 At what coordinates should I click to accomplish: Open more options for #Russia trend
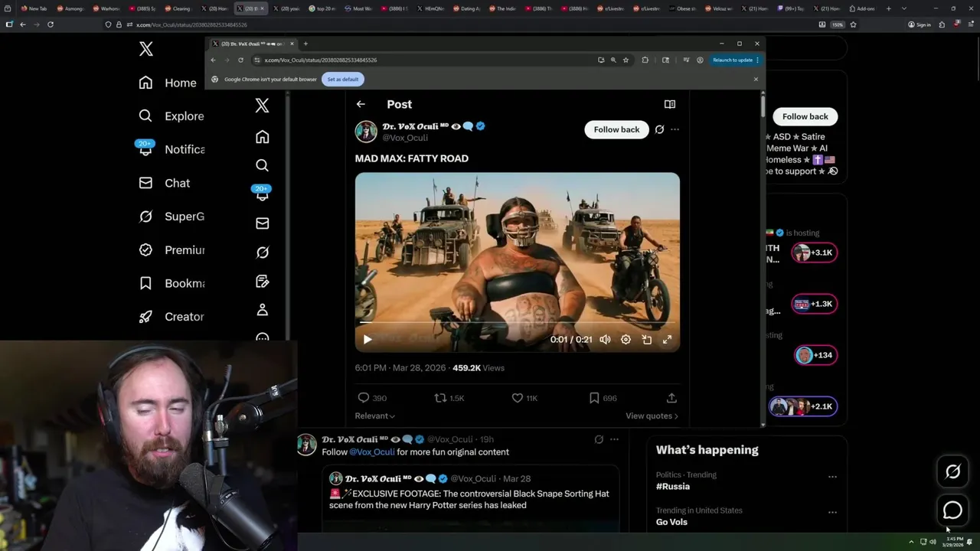(832, 477)
